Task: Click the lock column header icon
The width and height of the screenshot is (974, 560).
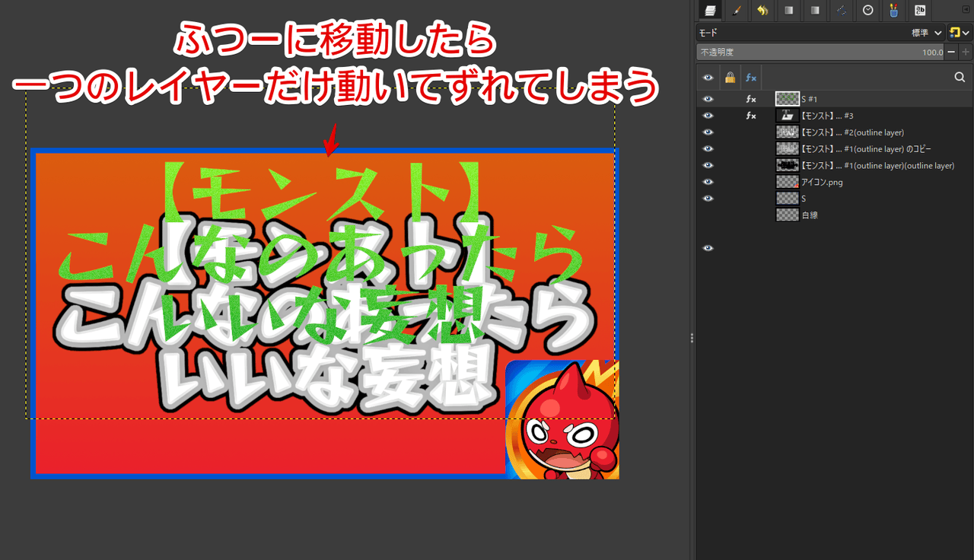Action: pos(730,77)
